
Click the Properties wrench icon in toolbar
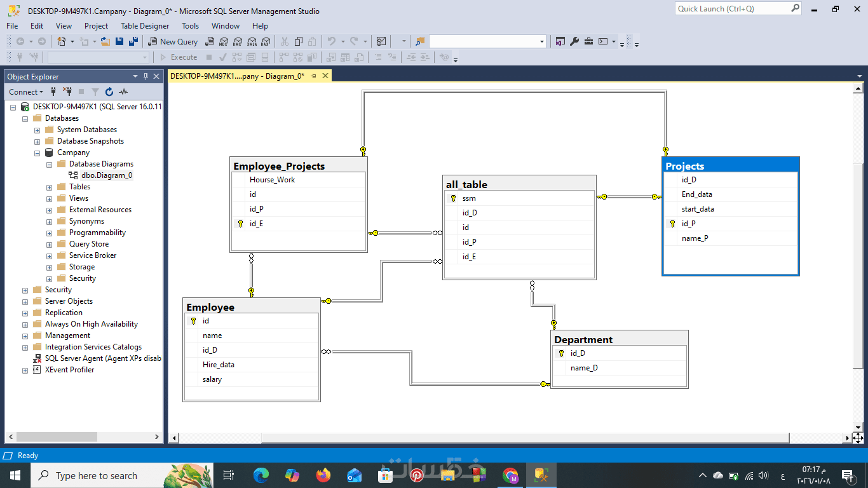[574, 41]
